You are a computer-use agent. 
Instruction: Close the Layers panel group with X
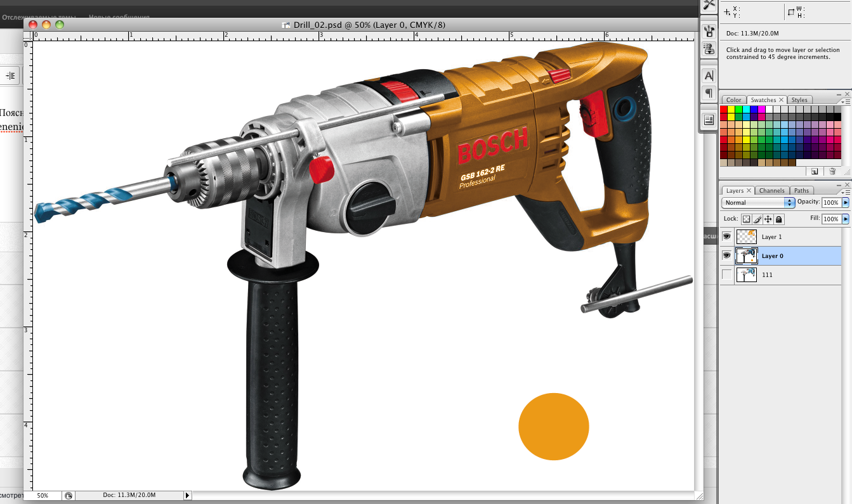(848, 184)
